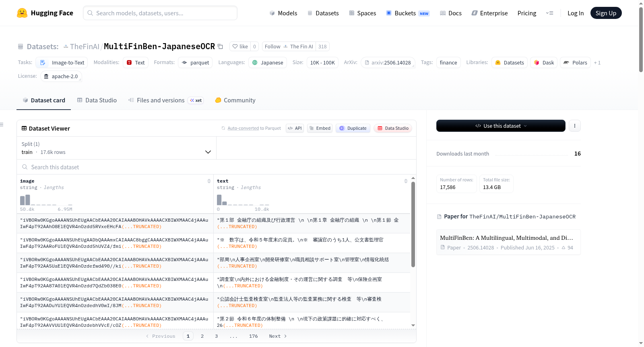The width and height of the screenshot is (644, 347).
Task: Click the text length histogram bars
Action: coord(243,200)
